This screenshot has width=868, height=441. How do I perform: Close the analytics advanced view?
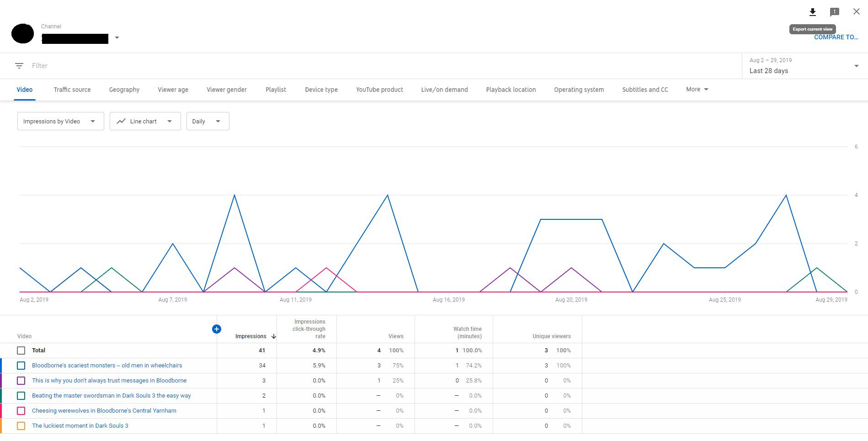click(856, 11)
